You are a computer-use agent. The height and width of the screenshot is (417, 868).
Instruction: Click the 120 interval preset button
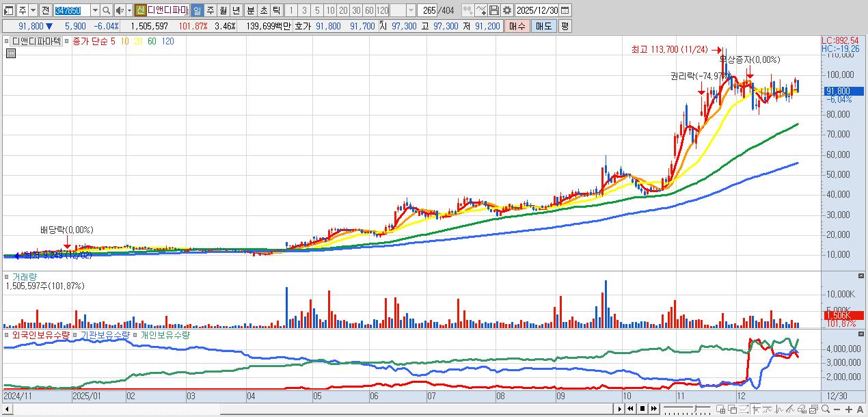383,10
